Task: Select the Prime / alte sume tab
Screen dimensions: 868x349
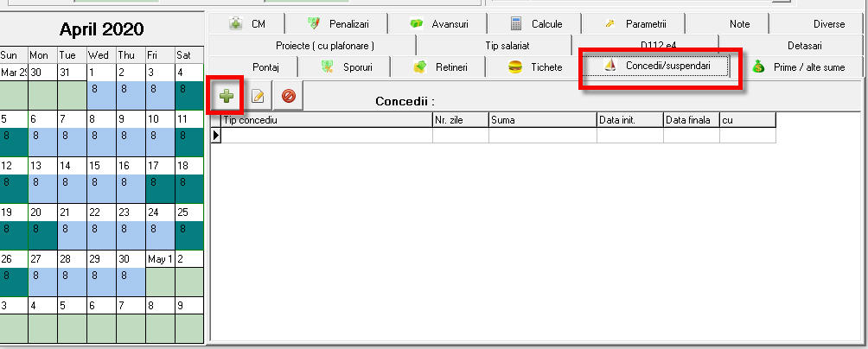Action: click(799, 67)
